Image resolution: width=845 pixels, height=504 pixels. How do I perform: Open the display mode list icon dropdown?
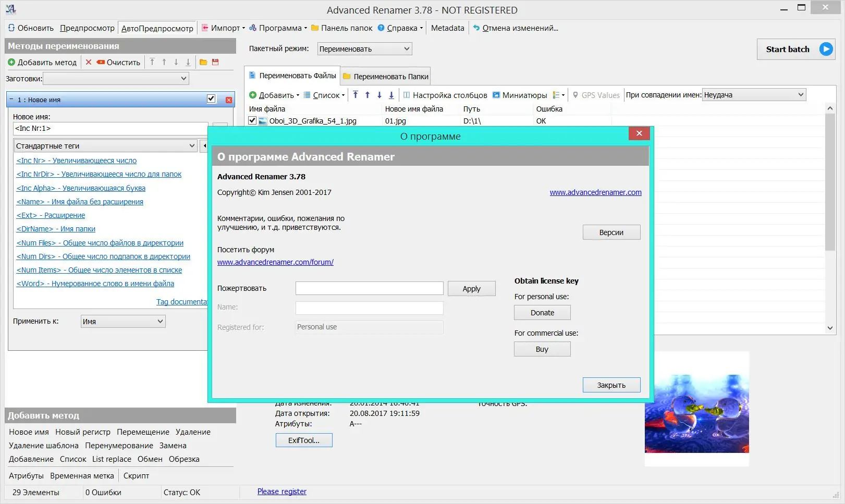[559, 95]
